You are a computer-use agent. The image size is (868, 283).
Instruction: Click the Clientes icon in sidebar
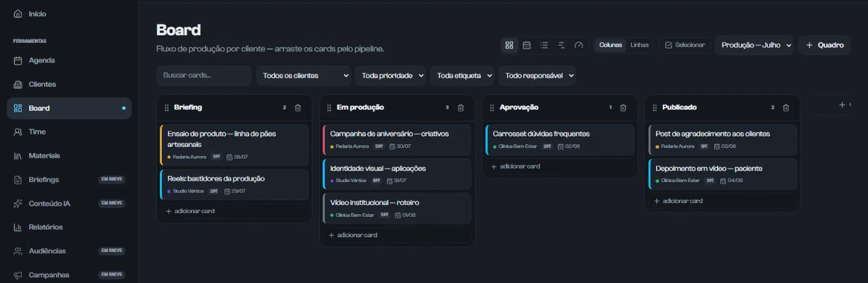18,84
